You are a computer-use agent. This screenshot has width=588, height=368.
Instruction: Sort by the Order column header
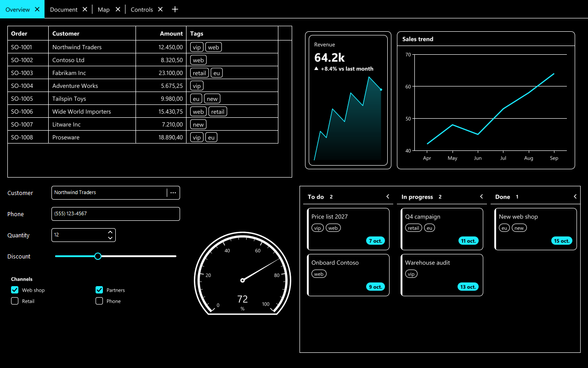point(28,33)
